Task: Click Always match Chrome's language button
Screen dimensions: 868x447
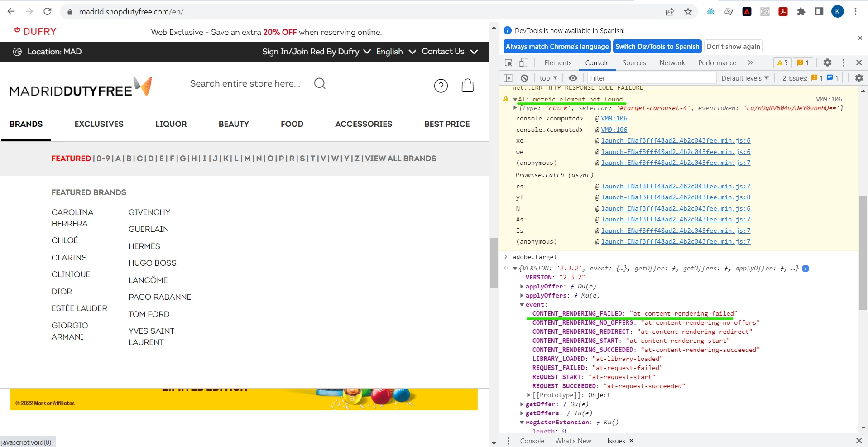Action: pyautogui.click(x=557, y=47)
